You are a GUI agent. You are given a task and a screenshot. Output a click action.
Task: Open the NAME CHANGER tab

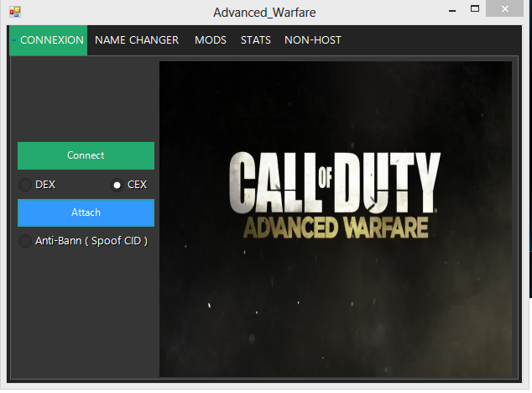[137, 40]
